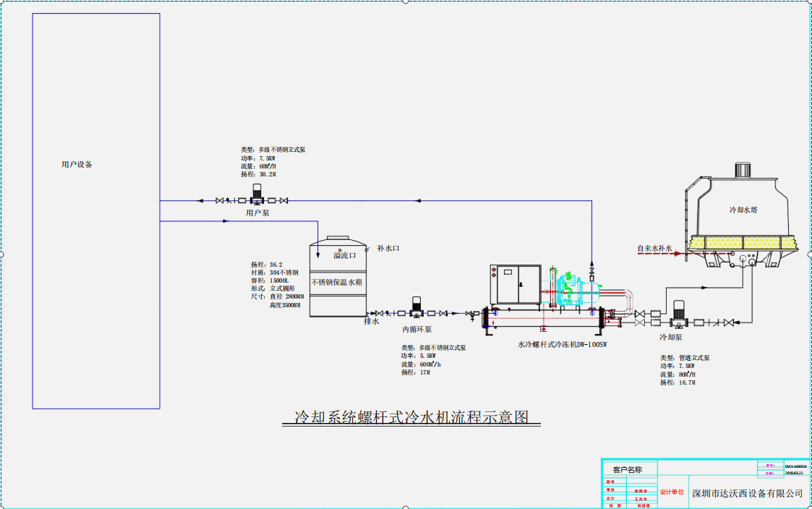The height and width of the screenshot is (509, 812).
Task: Click the inner circulation pump symbol above 内循环泵
Action: coord(416,307)
